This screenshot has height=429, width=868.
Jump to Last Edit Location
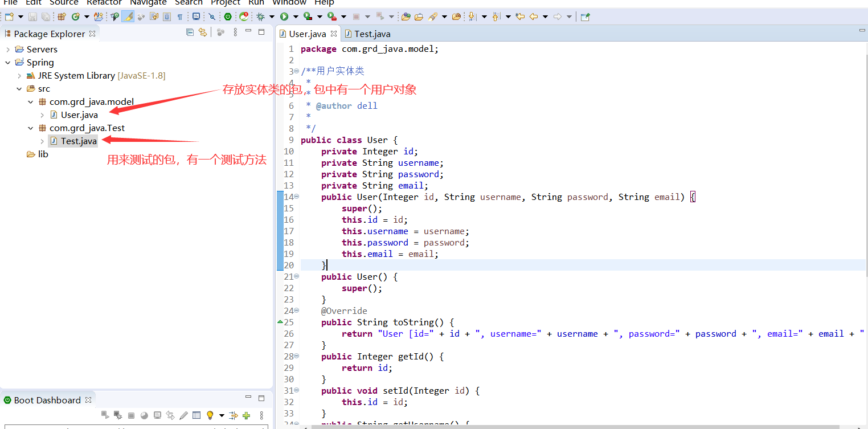point(520,17)
